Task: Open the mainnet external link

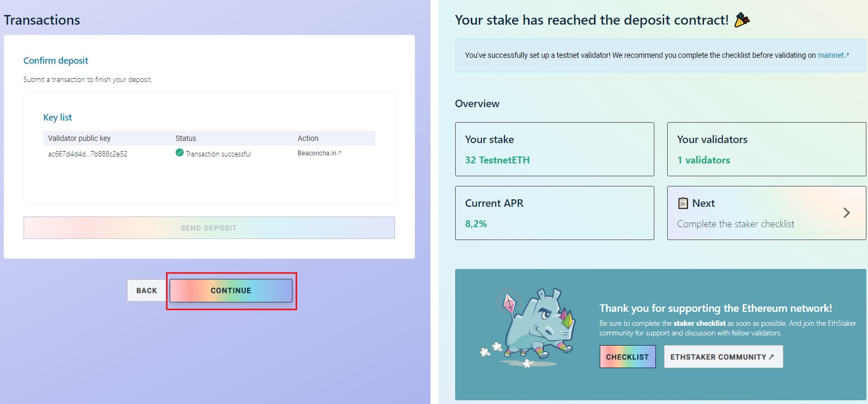Action: pyautogui.click(x=833, y=55)
